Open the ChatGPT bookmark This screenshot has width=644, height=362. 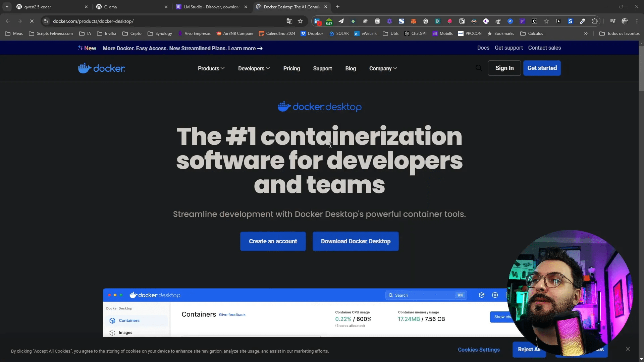(x=416, y=34)
